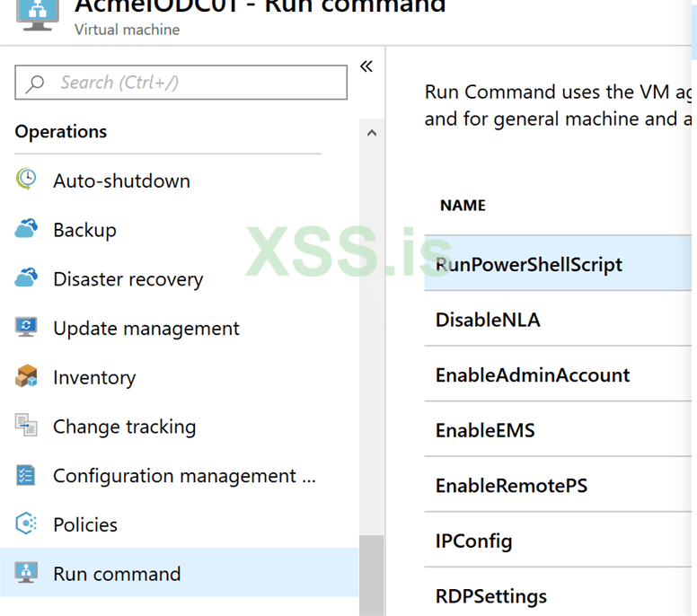Click the Change tracking icon

(26, 426)
